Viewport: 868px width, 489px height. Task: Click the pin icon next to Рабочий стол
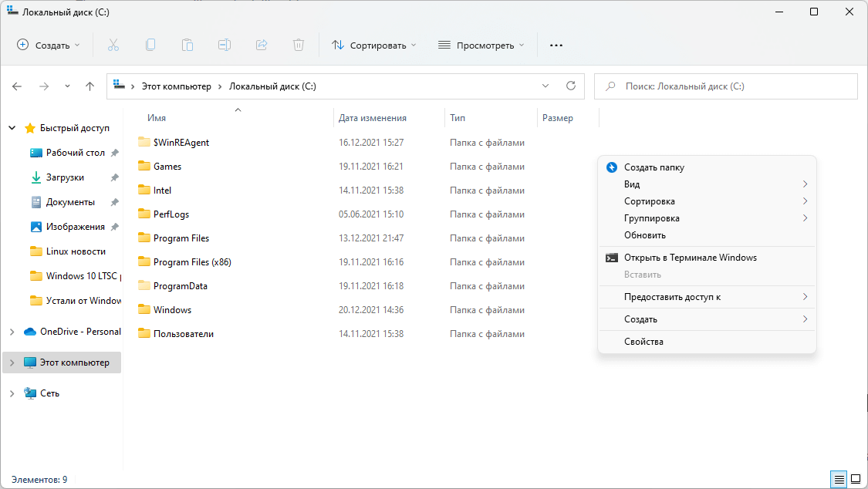tap(115, 153)
